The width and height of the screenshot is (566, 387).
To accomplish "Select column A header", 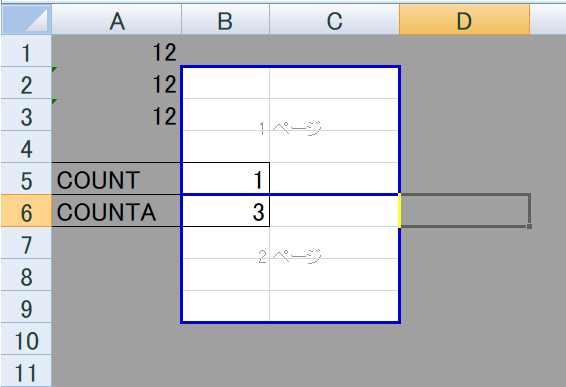I will (117, 19).
